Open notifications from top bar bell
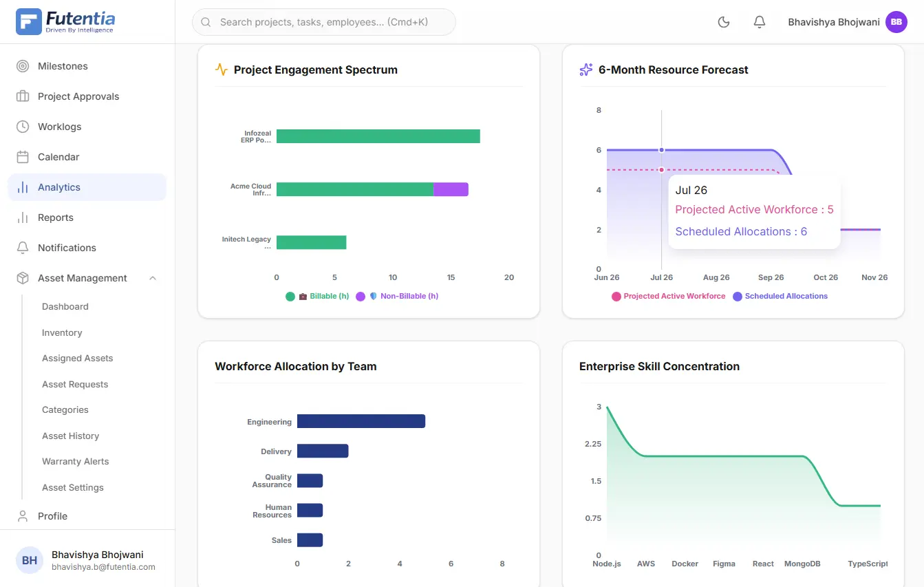The width and height of the screenshot is (924, 587). [760, 22]
